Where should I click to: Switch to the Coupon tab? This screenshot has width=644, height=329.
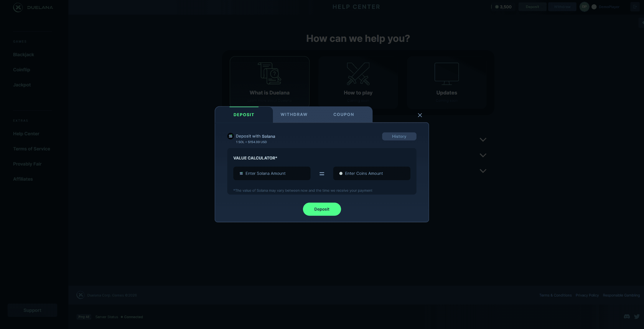pyautogui.click(x=344, y=114)
